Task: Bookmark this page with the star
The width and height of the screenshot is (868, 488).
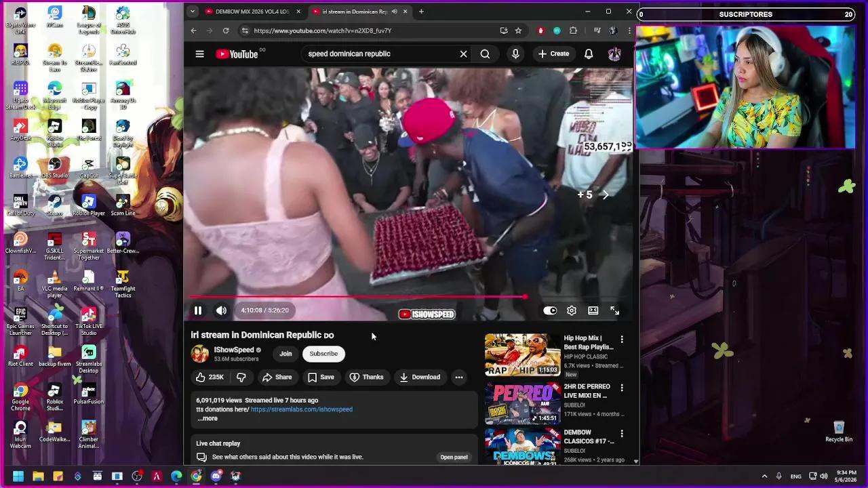Action: tap(518, 30)
